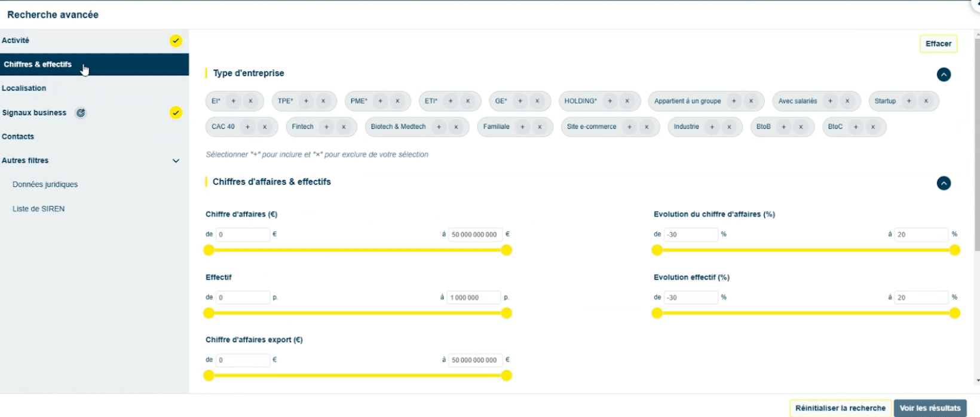Viewport: 980px width, 417px height.
Task: Exclude HOLDING* with x icon
Action: coord(627,101)
